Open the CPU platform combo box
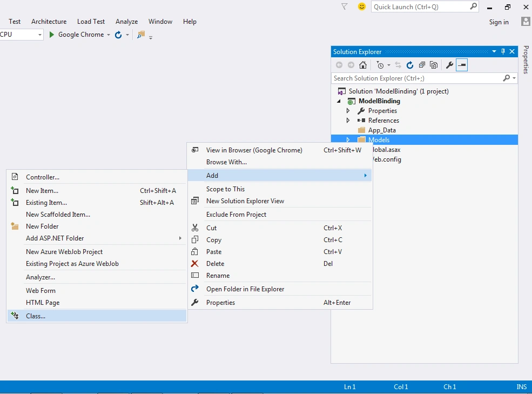This screenshot has width=532, height=394. (x=22, y=35)
